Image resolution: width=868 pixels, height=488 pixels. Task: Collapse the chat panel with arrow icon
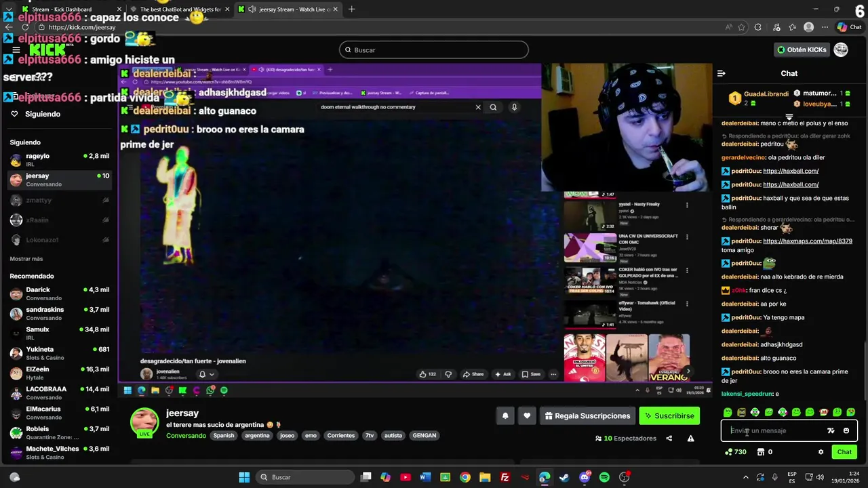[x=722, y=73]
